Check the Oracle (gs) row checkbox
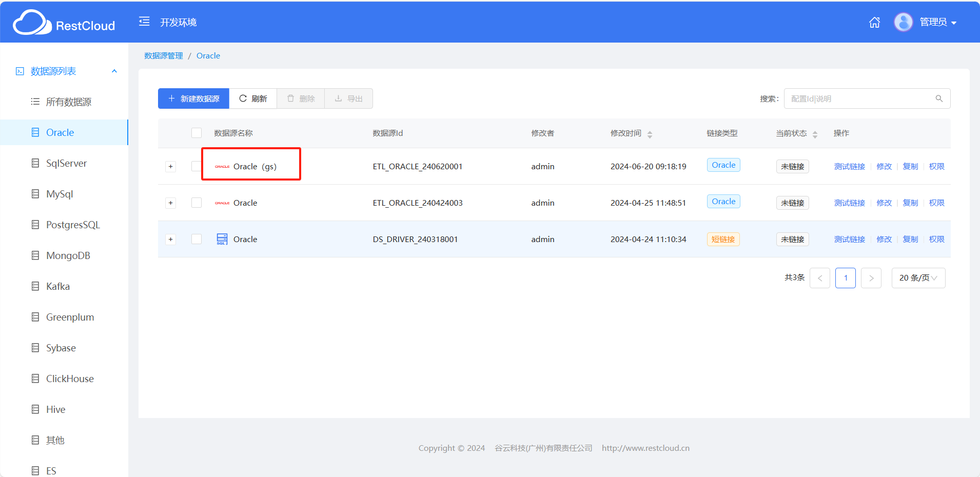 coord(197,166)
